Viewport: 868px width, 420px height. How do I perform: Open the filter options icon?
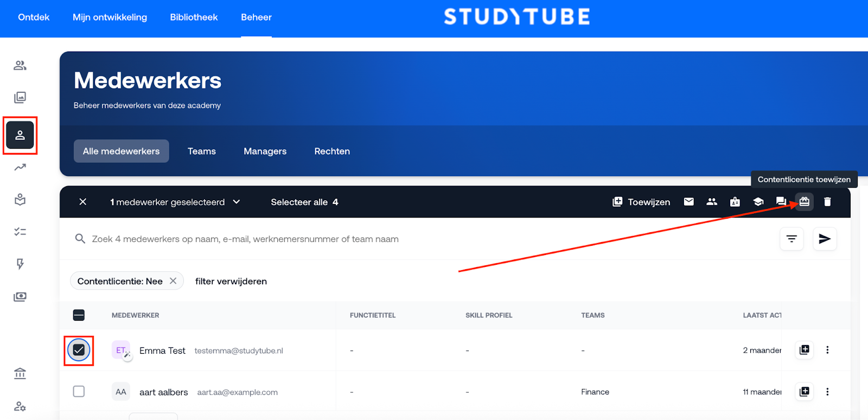point(792,239)
